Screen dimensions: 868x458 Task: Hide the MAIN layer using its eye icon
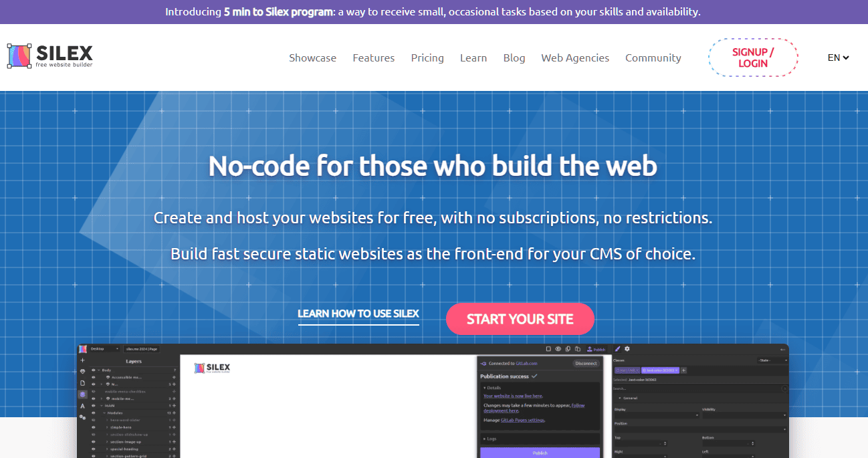94,405
